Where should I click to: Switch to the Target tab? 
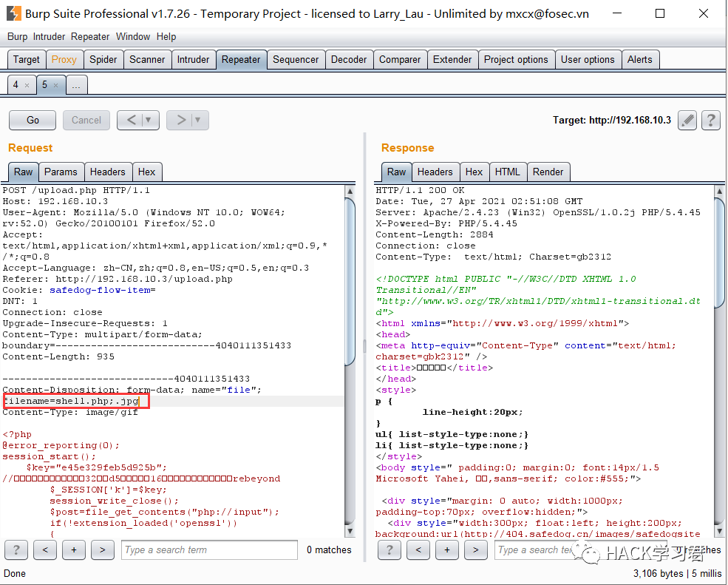[x=27, y=59]
